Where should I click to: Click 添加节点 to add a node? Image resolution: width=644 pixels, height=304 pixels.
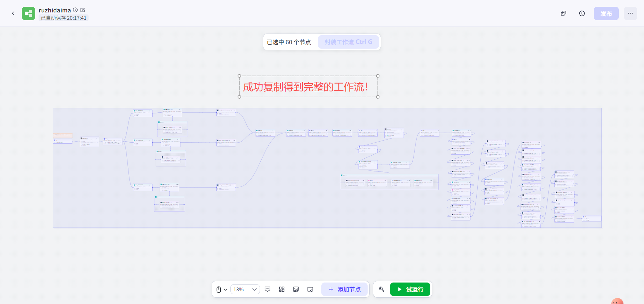(x=344, y=289)
